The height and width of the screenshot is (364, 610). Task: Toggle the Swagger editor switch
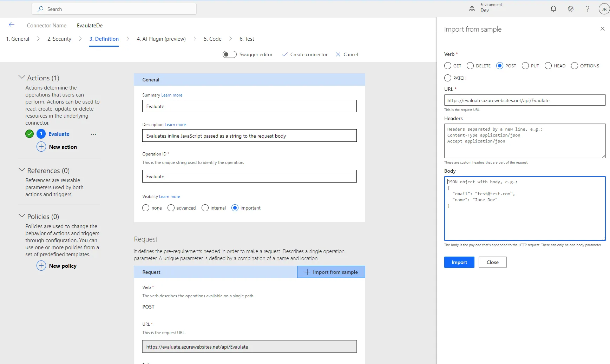(x=230, y=54)
